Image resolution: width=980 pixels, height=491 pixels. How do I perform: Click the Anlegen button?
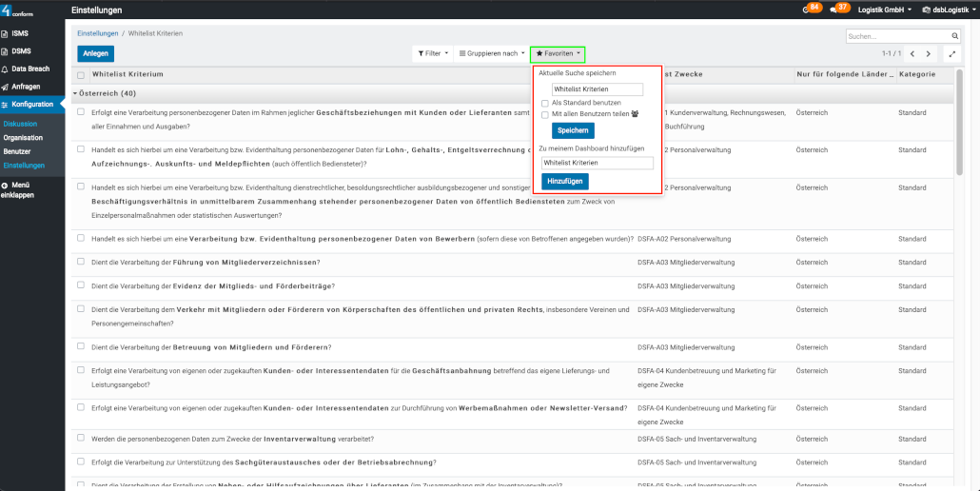(95, 53)
